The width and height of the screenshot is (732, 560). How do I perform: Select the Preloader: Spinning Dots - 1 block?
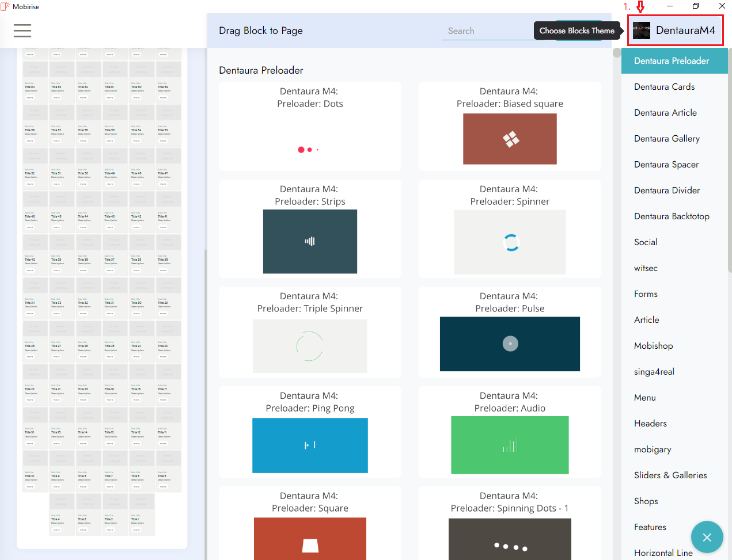coord(510,523)
